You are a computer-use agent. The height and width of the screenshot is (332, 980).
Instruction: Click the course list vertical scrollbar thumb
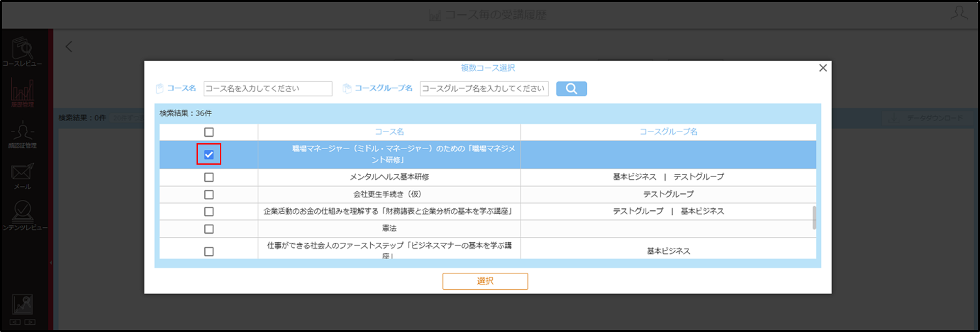click(x=814, y=217)
